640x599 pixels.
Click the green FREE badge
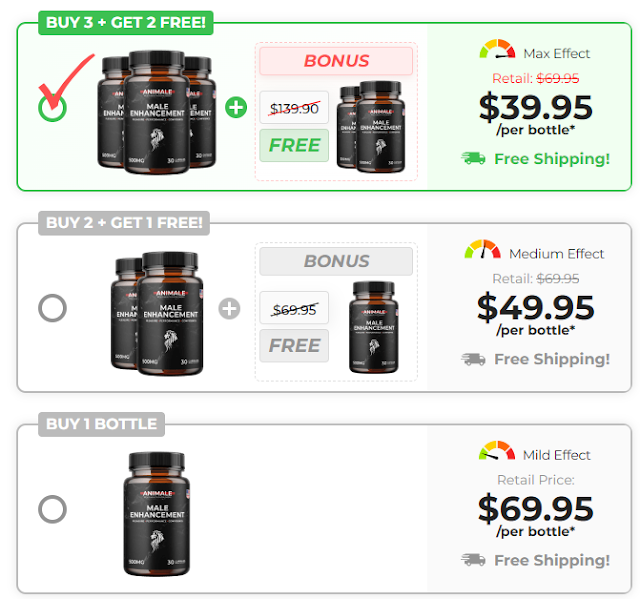pyautogui.click(x=294, y=145)
